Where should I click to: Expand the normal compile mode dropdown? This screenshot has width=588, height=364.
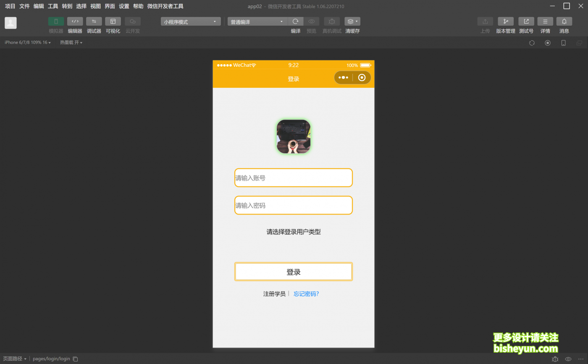(x=257, y=22)
